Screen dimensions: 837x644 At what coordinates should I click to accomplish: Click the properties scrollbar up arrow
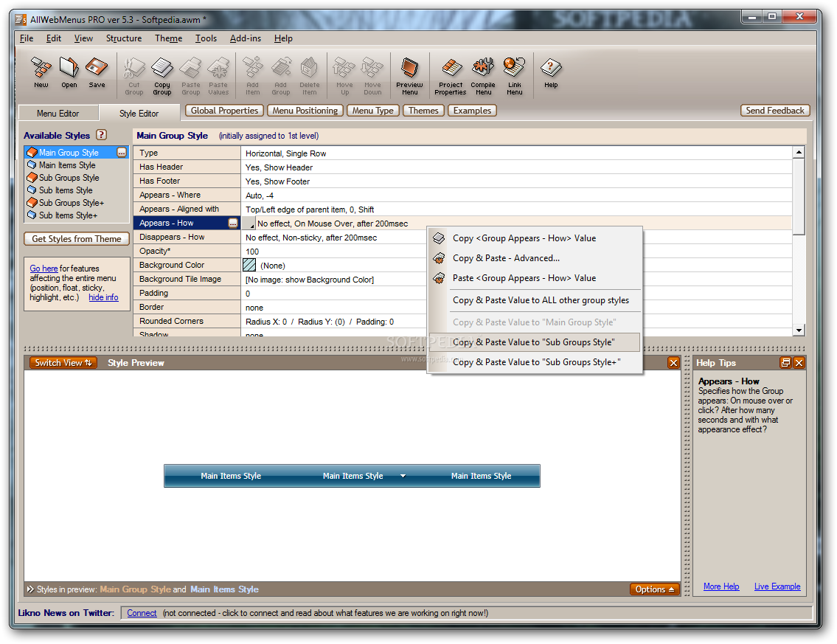tap(799, 152)
